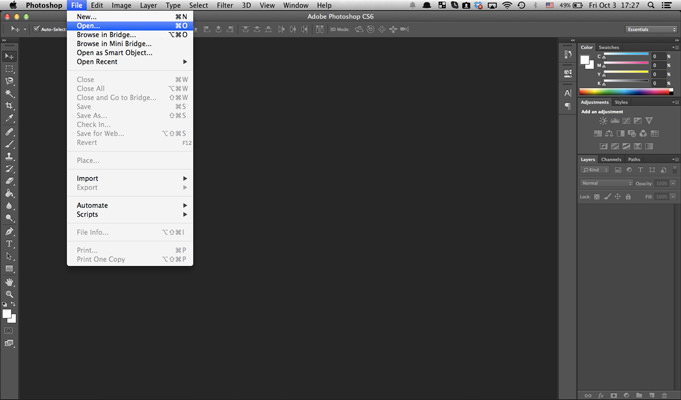
Task: Open the History panel icon
Action: (x=568, y=54)
